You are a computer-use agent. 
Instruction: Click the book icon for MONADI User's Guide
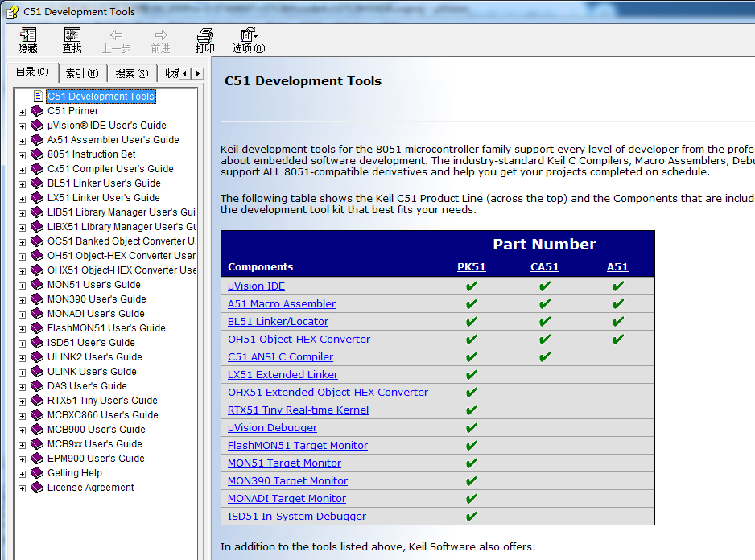[37, 314]
